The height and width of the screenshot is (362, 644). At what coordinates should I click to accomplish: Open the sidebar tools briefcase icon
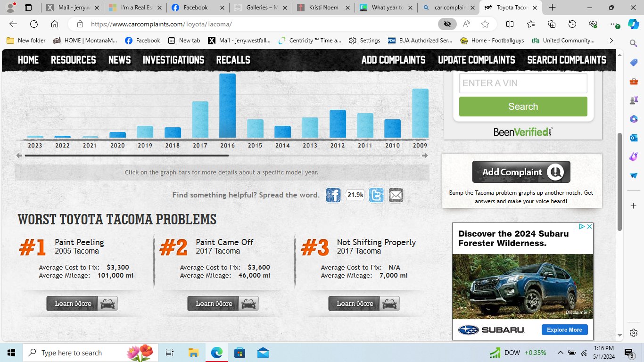634,81
